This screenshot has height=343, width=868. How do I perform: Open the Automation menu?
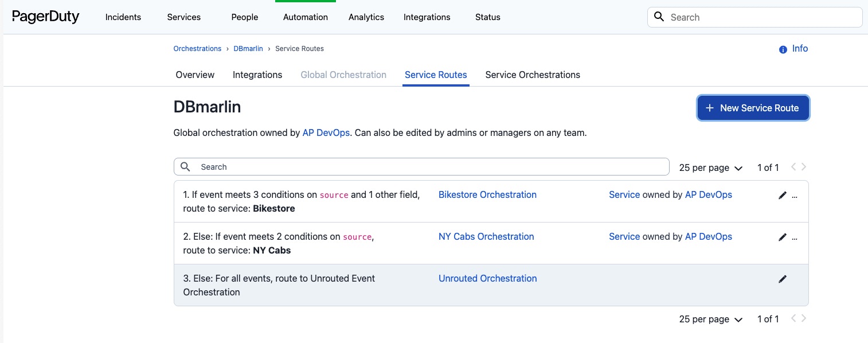click(x=306, y=17)
